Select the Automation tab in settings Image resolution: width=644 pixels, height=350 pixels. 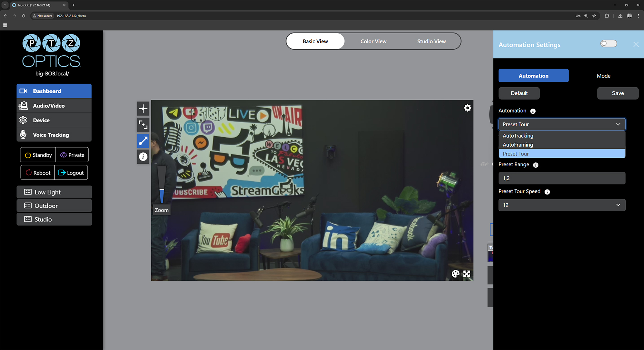click(x=533, y=76)
